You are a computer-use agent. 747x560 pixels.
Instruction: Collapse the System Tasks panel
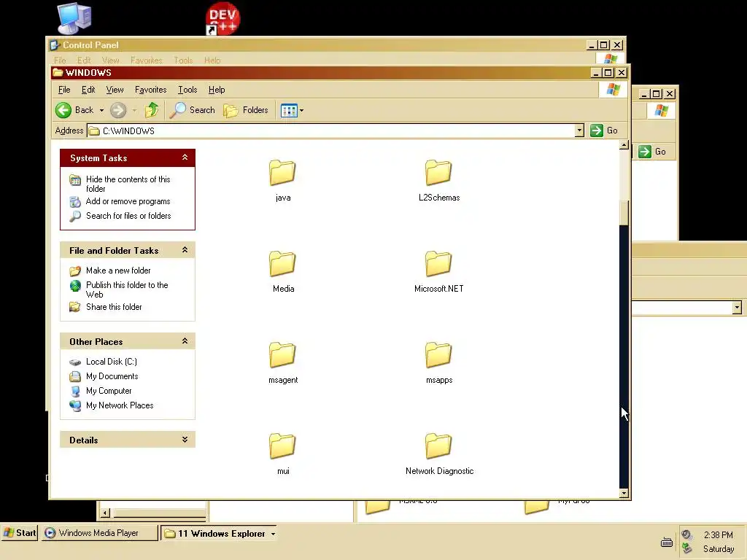tap(185, 157)
